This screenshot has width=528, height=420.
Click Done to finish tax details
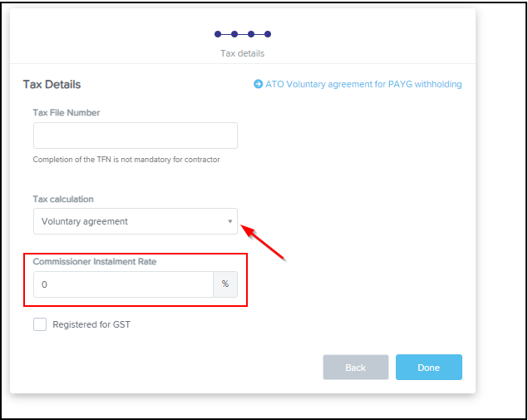[x=428, y=368]
